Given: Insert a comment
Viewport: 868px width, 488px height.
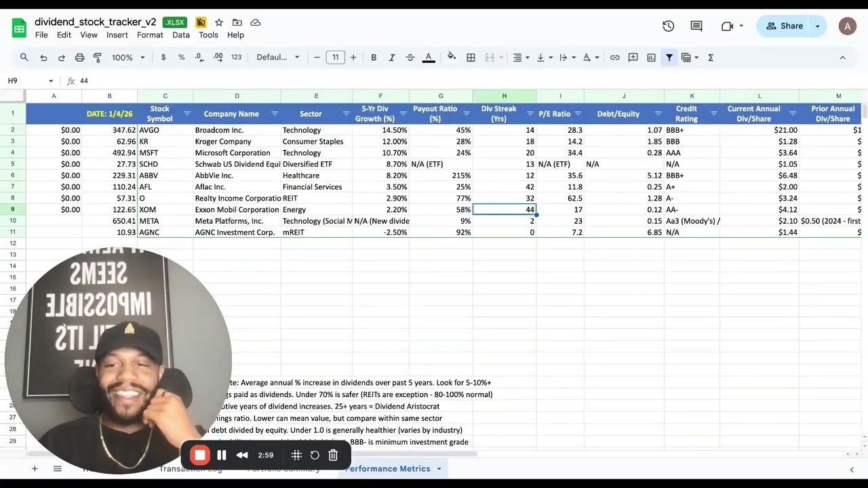Looking at the screenshot, I should click(633, 58).
